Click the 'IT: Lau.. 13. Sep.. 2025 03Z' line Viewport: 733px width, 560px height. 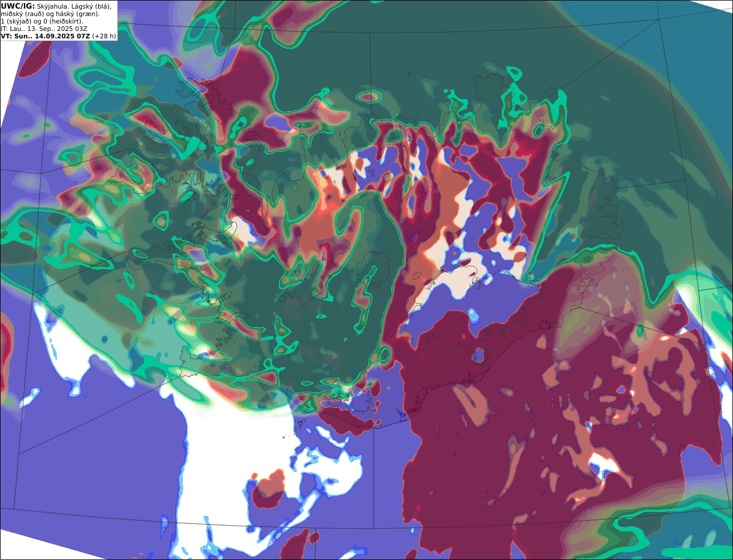click(x=44, y=29)
